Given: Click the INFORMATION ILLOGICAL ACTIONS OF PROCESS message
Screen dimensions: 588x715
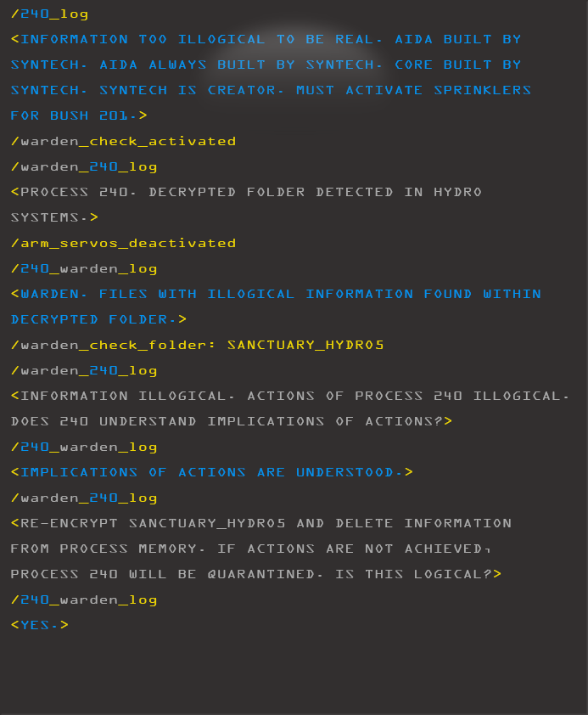Looking at the screenshot, I should (x=290, y=396).
